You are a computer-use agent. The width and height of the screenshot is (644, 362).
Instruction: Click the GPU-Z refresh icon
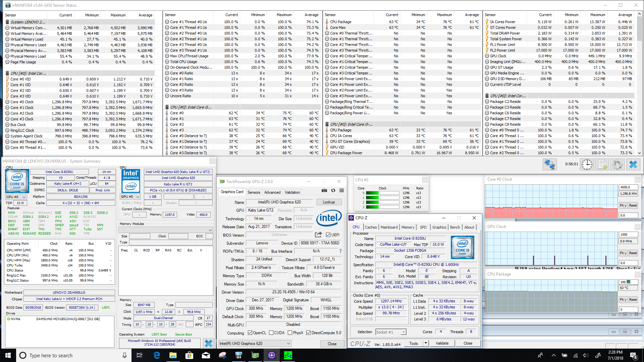click(x=333, y=190)
